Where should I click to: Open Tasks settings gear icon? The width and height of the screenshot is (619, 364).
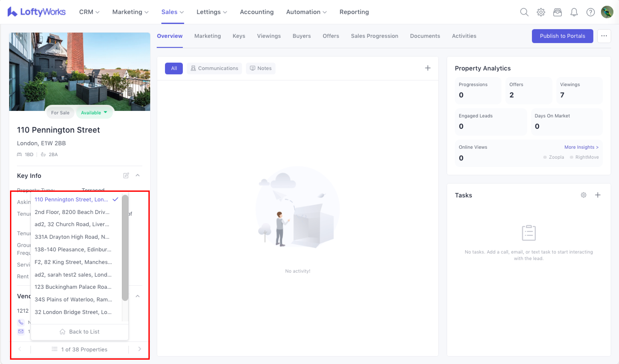coord(583,195)
